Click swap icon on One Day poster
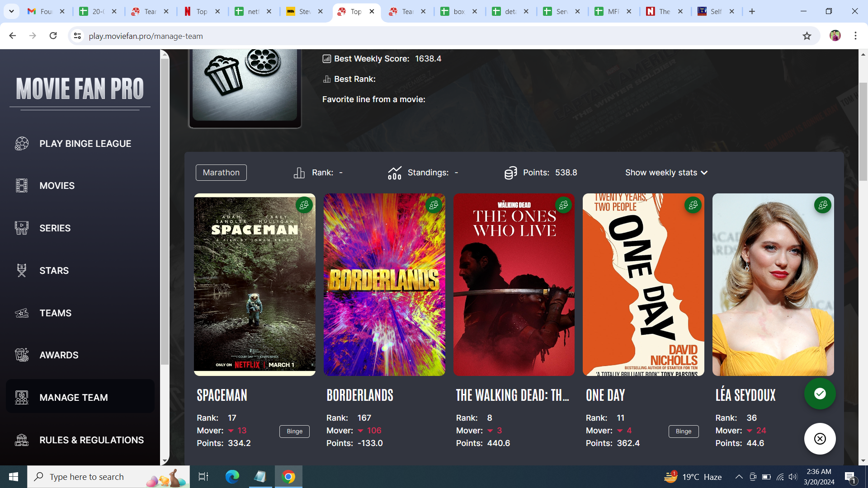 click(693, 205)
